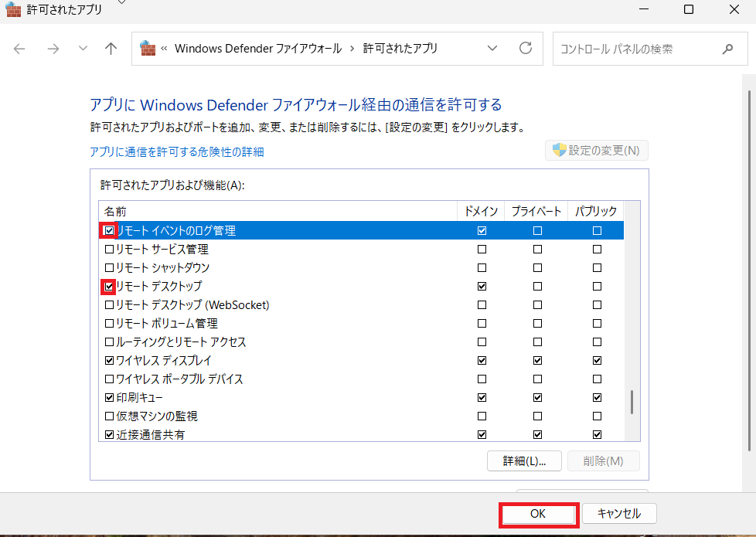
Task: Select 許可されたアプリ breadcrumb segment
Action: (400, 49)
